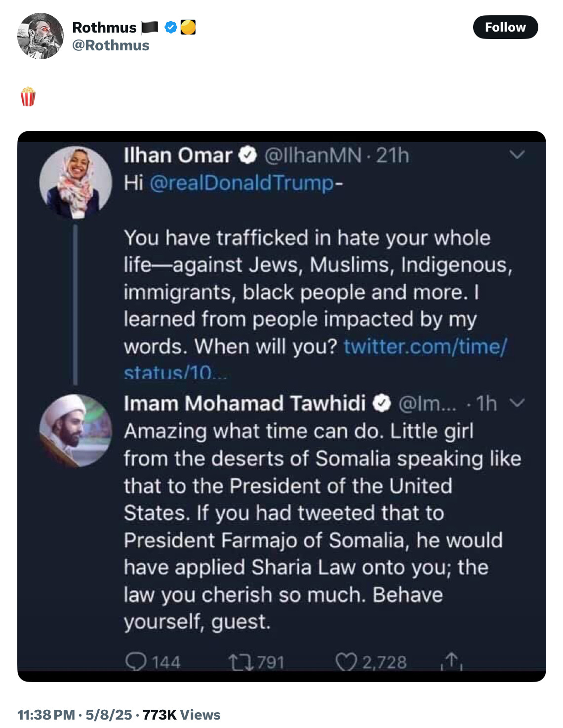Click the popcorn emoji in the post
This screenshot has height=728, width=563.
tap(28, 97)
